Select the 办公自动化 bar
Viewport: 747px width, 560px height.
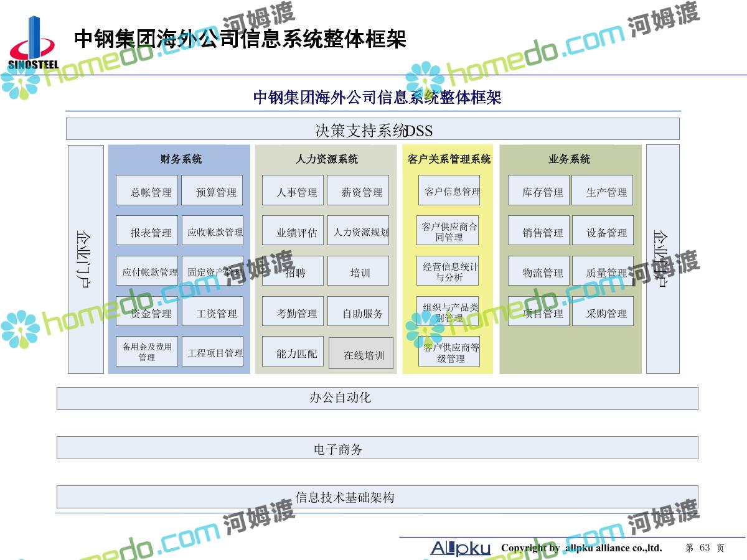377,398
